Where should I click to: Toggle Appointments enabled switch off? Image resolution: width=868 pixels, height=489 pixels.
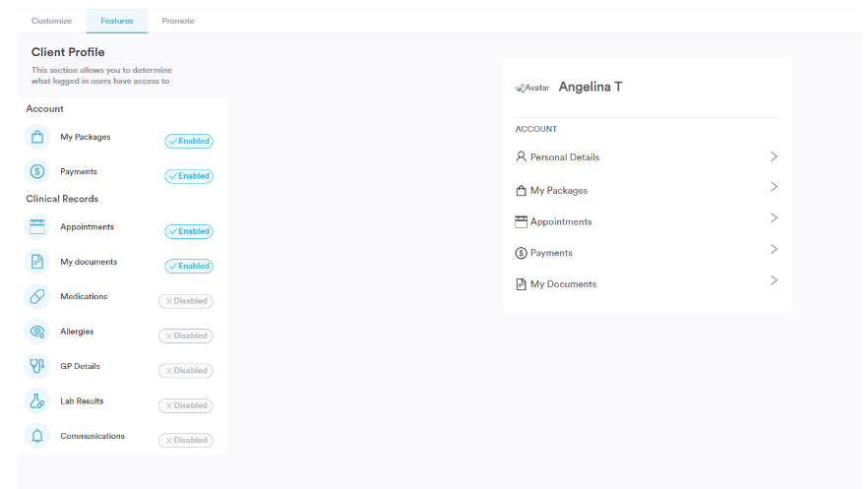tap(189, 232)
